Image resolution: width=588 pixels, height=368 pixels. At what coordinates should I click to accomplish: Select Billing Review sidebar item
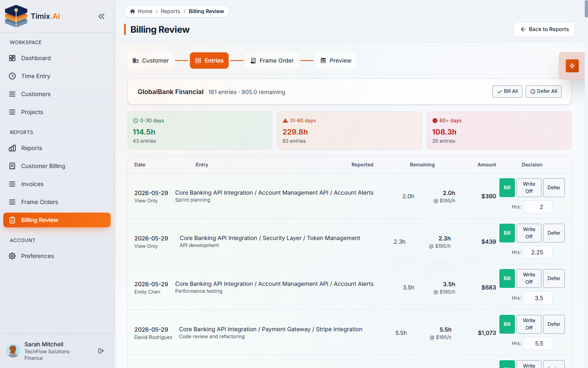[x=57, y=220]
